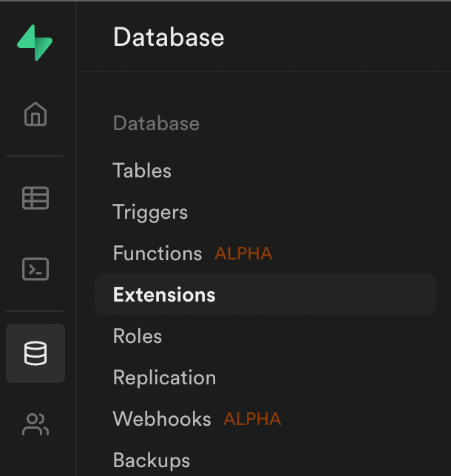The height and width of the screenshot is (476, 451).
Task: Click the gray Database section label
Action: click(156, 123)
